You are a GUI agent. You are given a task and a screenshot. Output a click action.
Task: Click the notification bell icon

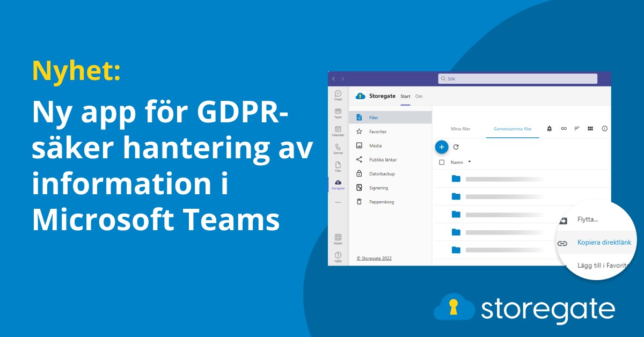click(x=549, y=128)
